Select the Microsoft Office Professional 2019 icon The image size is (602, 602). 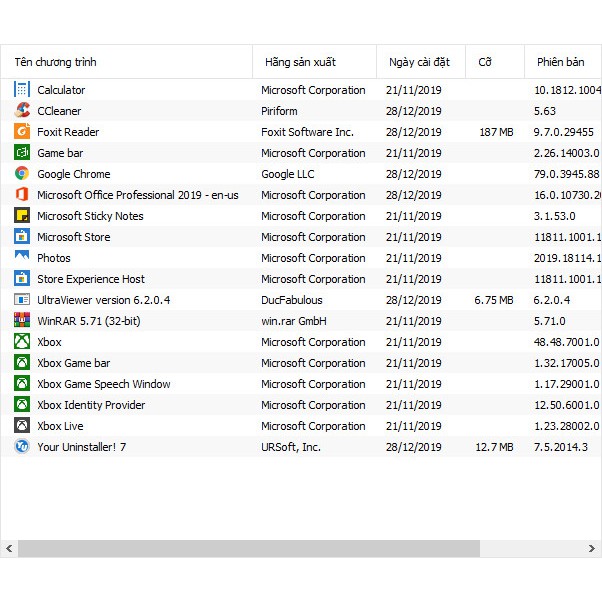pyautogui.click(x=22, y=195)
